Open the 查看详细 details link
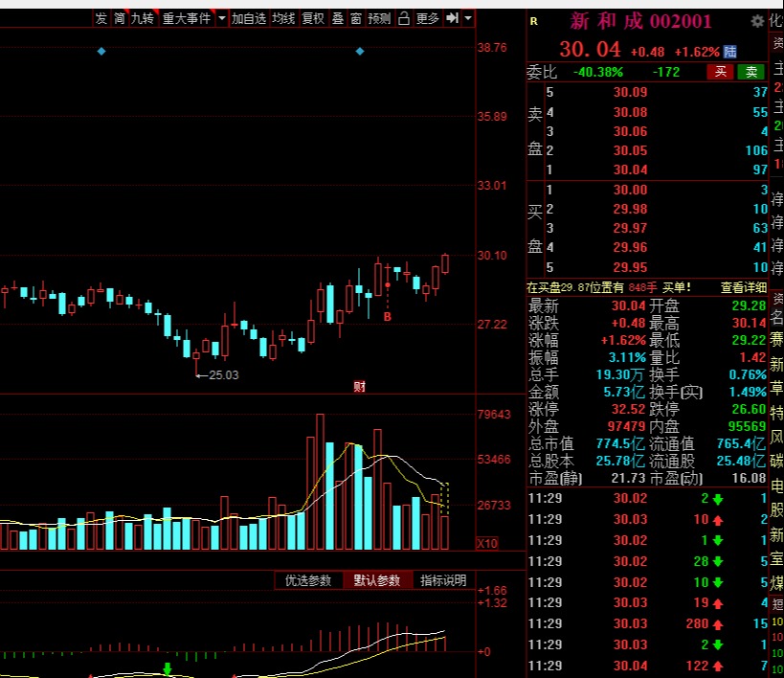This screenshot has width=784, height=678. (744, 287)
